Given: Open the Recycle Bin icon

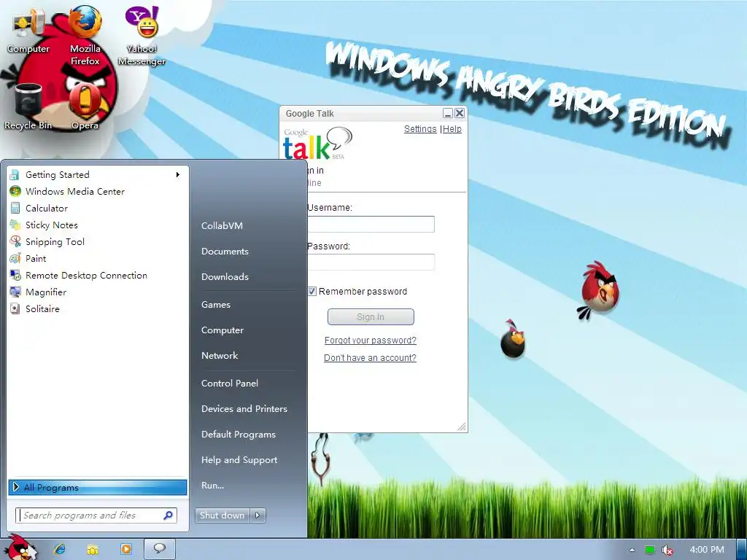Looking at the screenshot, I should pyautogui.click(x=28, y=106).
